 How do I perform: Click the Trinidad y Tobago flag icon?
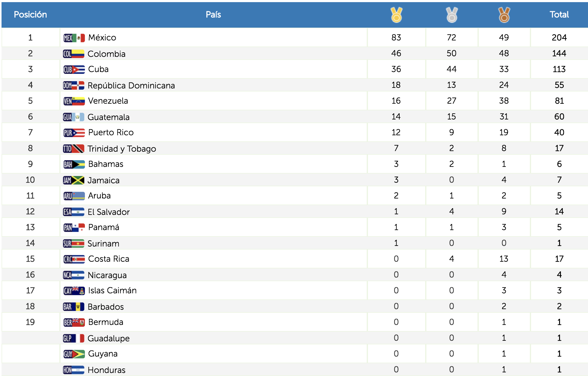tap(74, 149)
